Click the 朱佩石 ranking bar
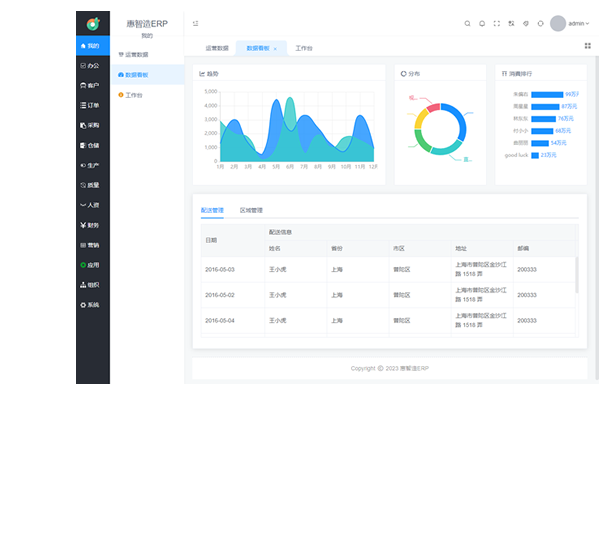This screenshot has height=534, width=614. 547,94
